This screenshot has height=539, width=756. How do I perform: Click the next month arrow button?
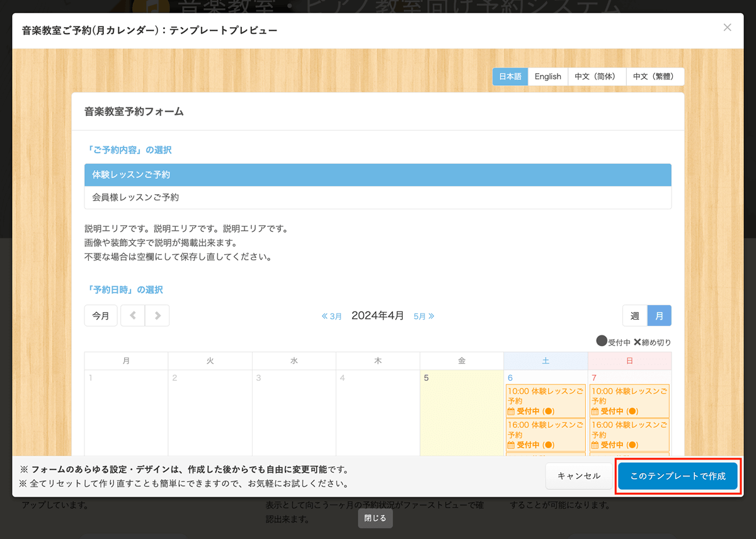tap(157, 316)
